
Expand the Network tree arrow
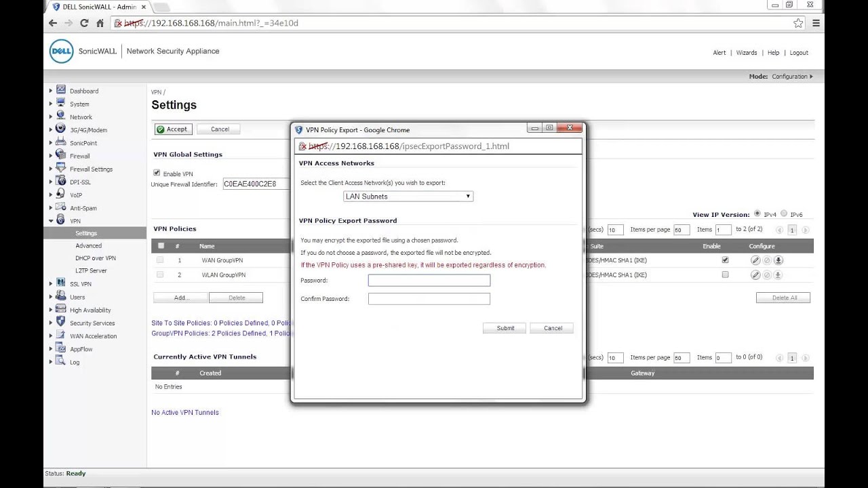coord(50,117)
